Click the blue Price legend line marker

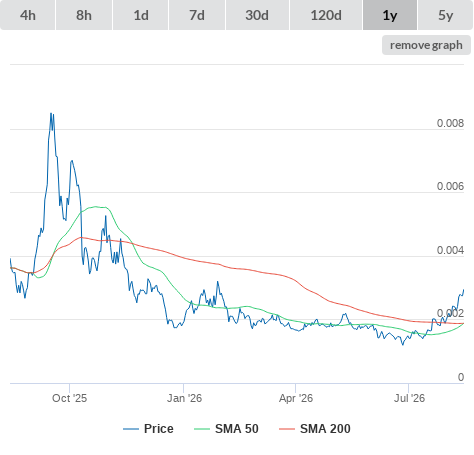131,429
